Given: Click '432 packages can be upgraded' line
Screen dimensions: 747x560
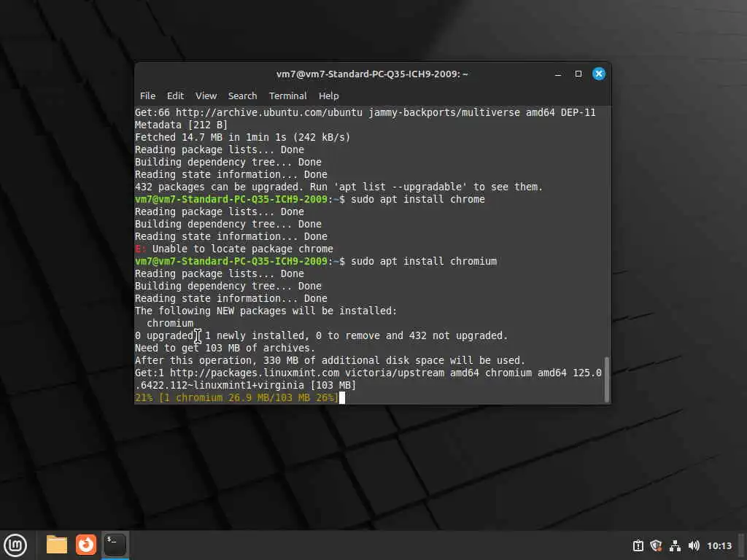Looking at the screenshot, I should [338, 187].
